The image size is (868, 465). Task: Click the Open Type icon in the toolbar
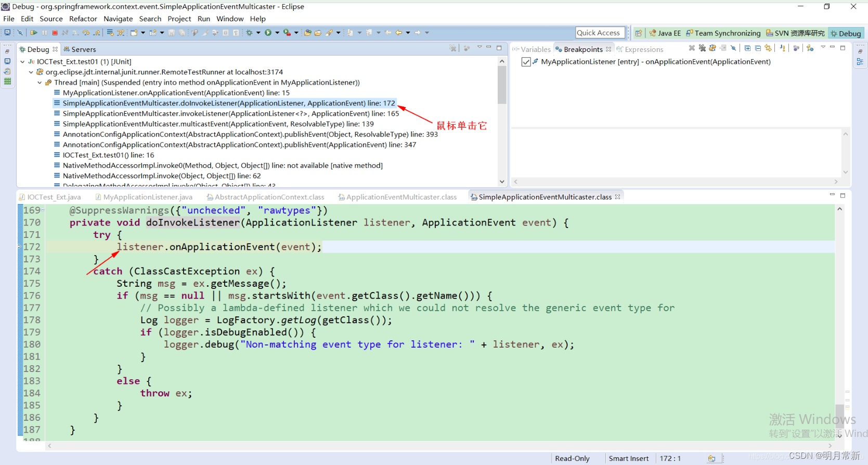tap(307, 33)
